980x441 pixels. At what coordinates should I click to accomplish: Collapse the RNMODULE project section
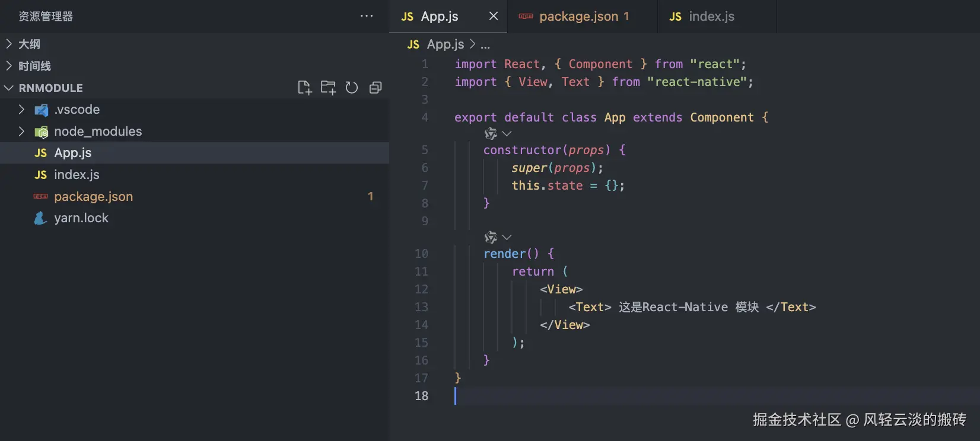pyautogui.click(x=9, y=88)
